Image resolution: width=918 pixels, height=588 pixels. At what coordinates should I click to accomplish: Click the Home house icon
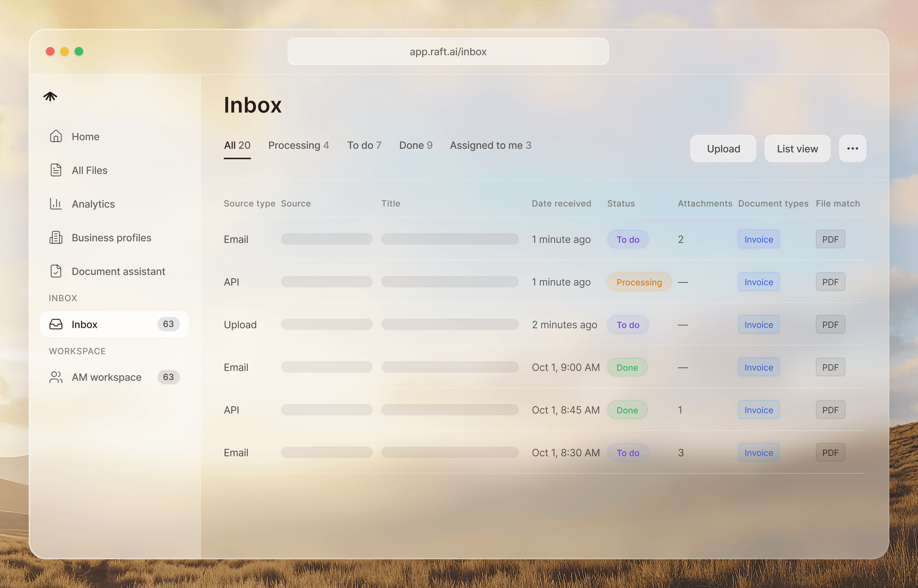[x=56, y=136]
